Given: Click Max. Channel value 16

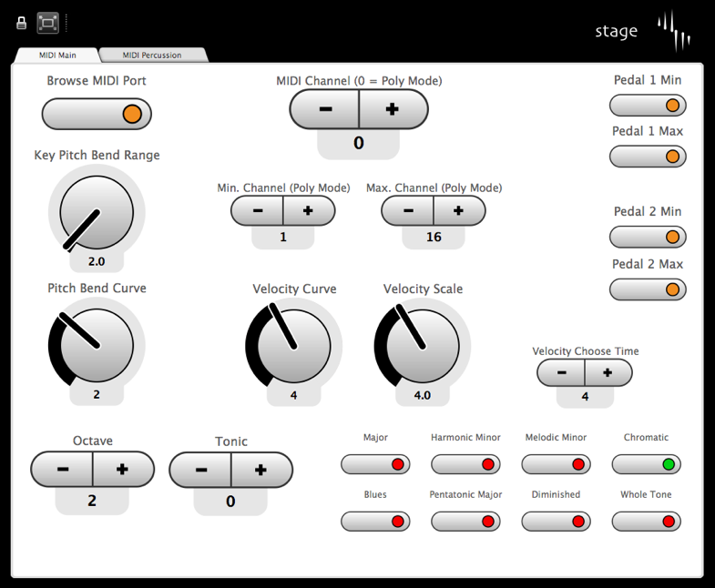Looking at the screenshot, I should [x=434, y=237].
